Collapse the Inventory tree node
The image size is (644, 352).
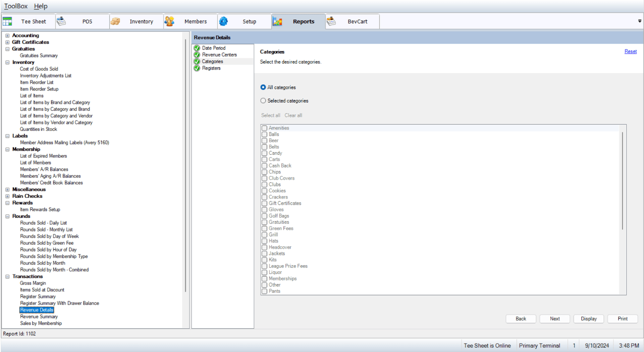[7, 62]
